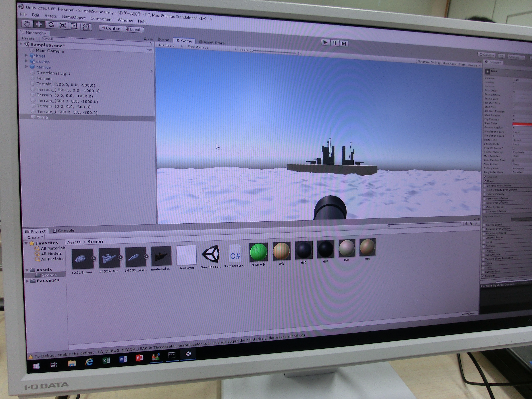Image resolution: width=532 pixels, height=399 pixels.
Task: Click the Maximize On Play button
Action: tap(429, 62)
